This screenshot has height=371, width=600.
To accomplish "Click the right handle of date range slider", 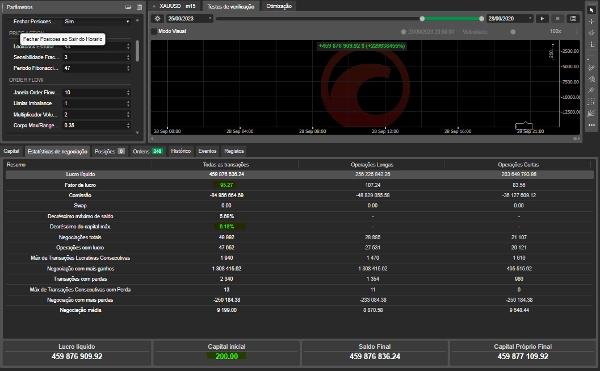I will (481, 18).
